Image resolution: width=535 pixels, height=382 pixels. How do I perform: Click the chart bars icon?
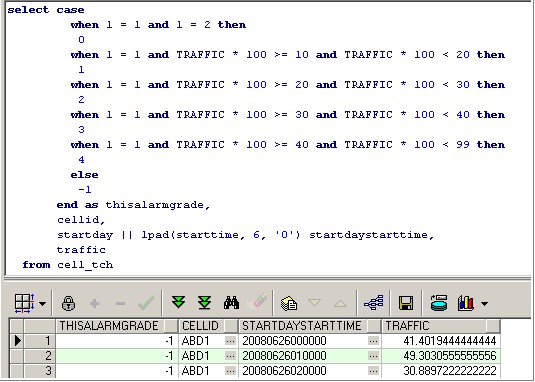tap(466, 303)
